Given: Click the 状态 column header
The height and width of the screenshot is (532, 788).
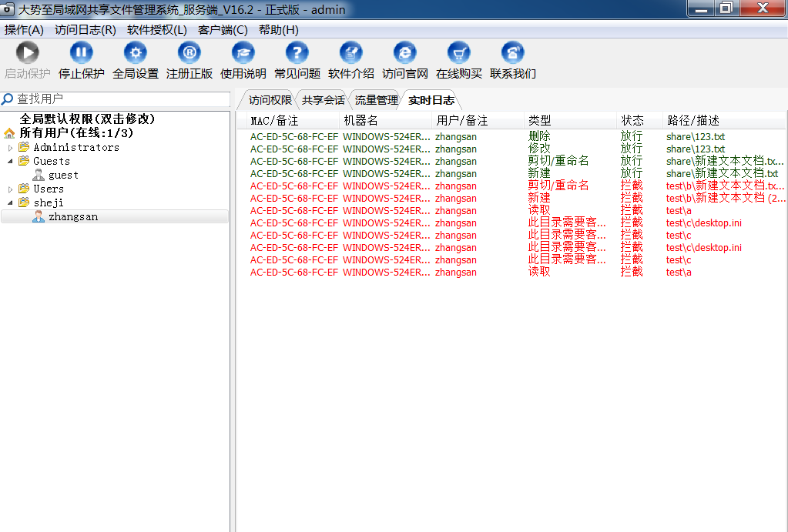Looking at the screenshot, I should pyautogui.click(x=632, y=121).
